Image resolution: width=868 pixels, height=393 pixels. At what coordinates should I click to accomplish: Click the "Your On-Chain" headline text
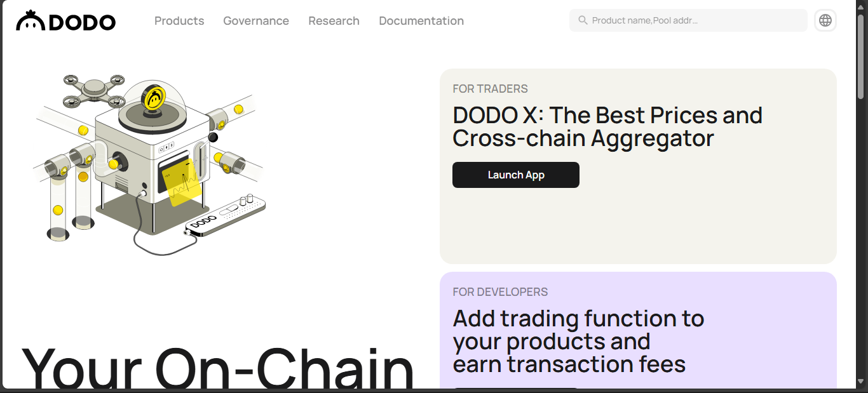pyautogui.click(x=218, y=367)
